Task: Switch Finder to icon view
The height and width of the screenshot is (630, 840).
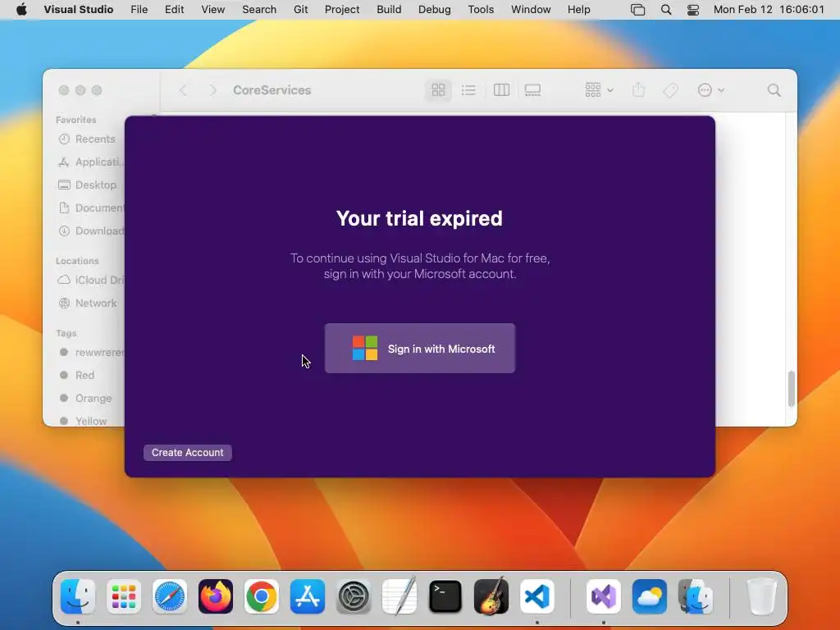Action: click(438, 90)
